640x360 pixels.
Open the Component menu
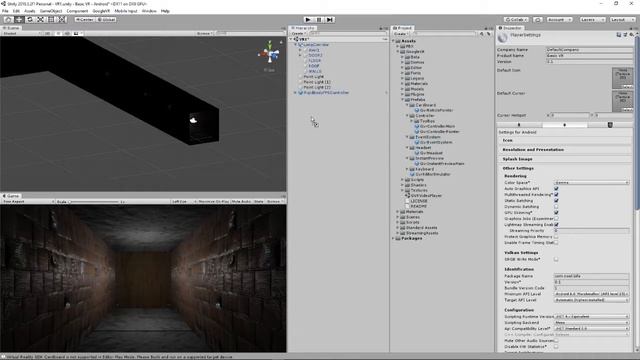77,11
